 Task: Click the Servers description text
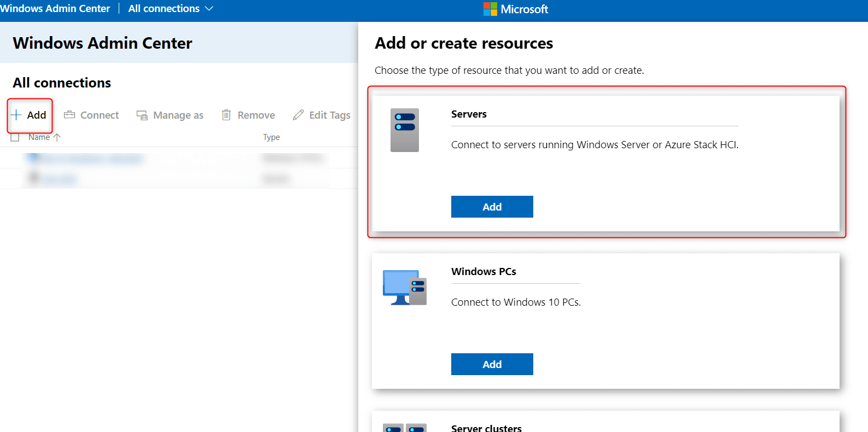point(595,145)
